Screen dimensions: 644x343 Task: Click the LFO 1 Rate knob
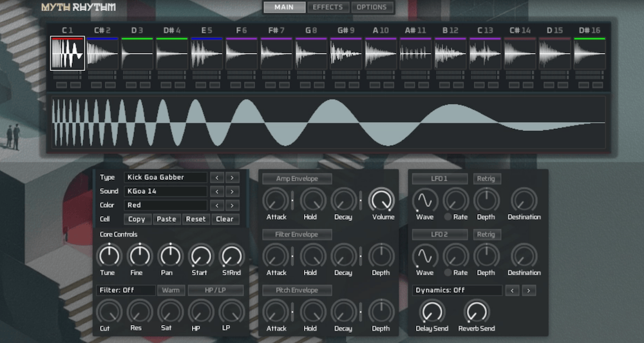click(456, 200)
